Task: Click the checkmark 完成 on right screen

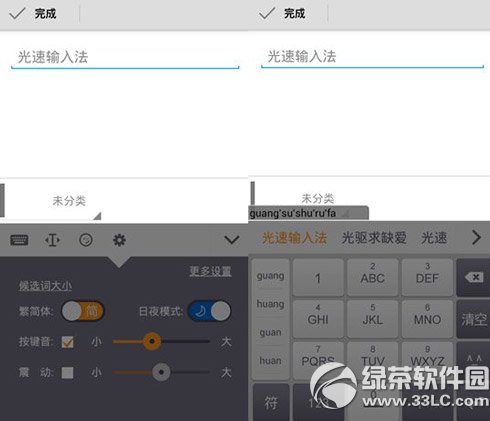Action: click(x=267, y=14)
